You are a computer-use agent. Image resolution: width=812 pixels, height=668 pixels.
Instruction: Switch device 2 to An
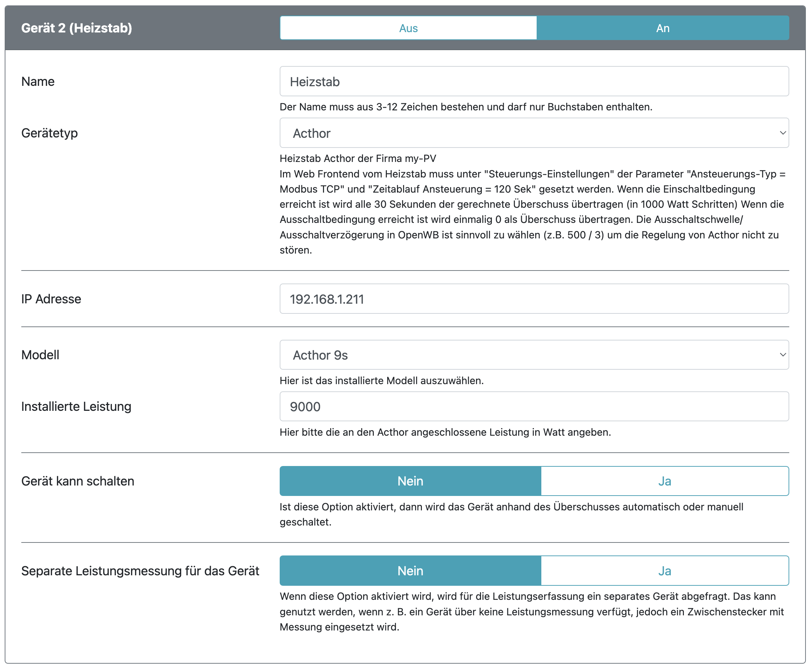point(662,28)
